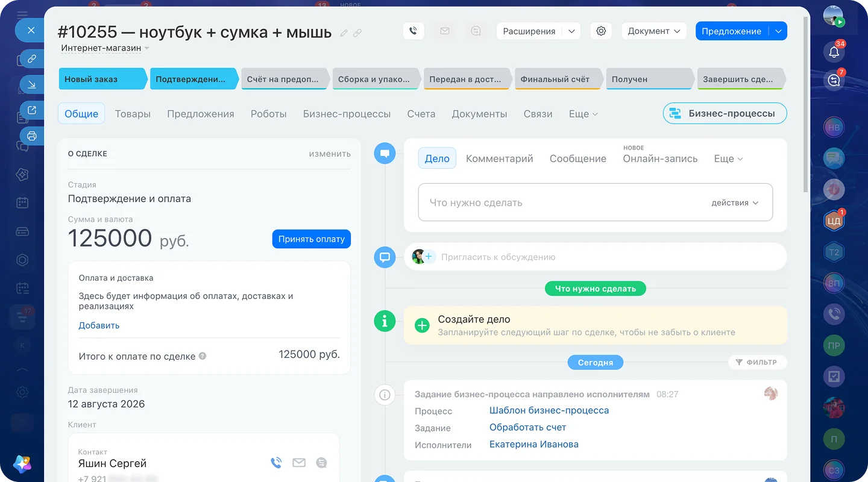
Task: Open the timeline ФИЛЬТР button
Action: pos(758,362)
